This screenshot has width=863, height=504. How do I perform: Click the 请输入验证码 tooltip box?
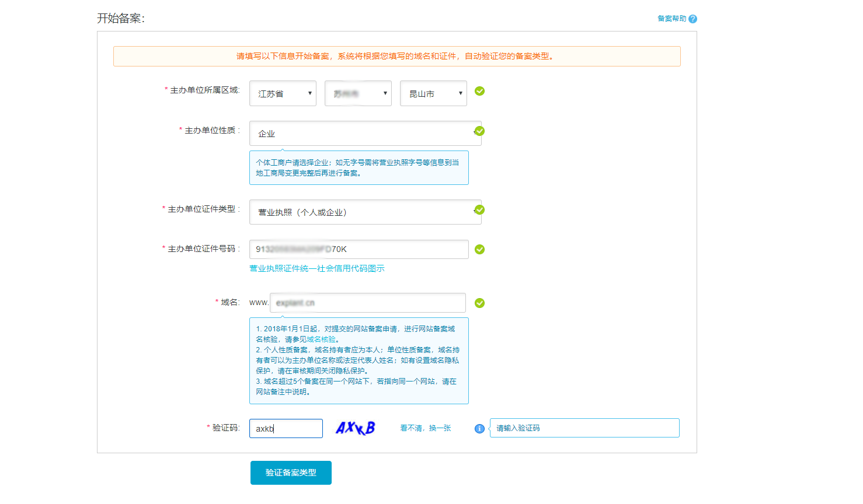(584, 428)
